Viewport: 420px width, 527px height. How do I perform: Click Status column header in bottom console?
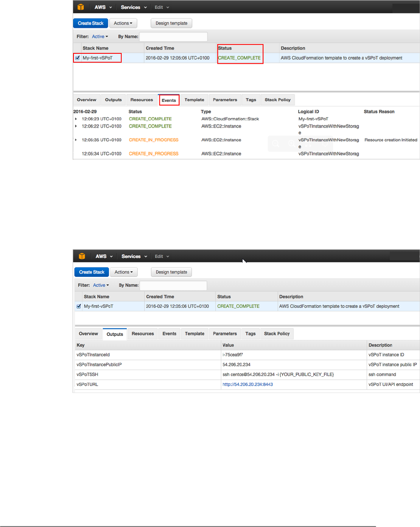coord(224,297)
